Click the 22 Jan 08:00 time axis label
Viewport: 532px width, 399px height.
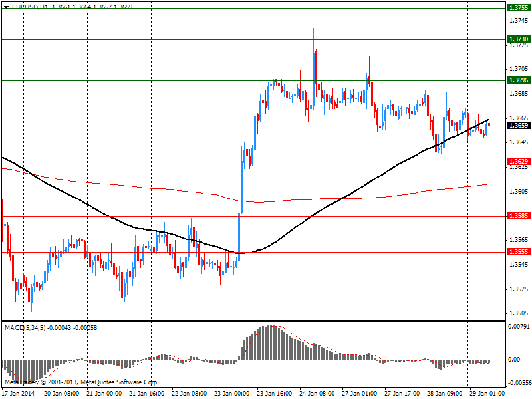coord(189,394)
